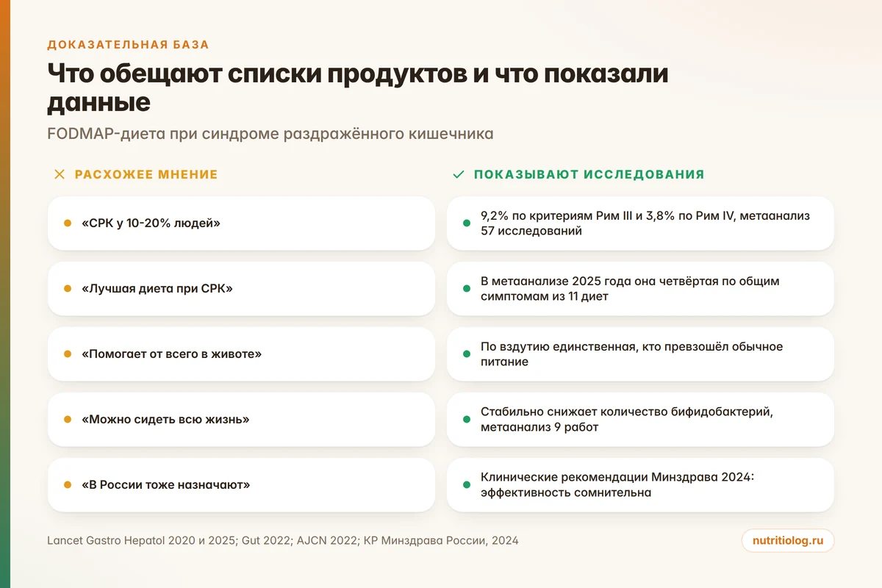
Task: Click orange bullet dot of «Лучшая диета при СРК»
Action: click(68, 289)
